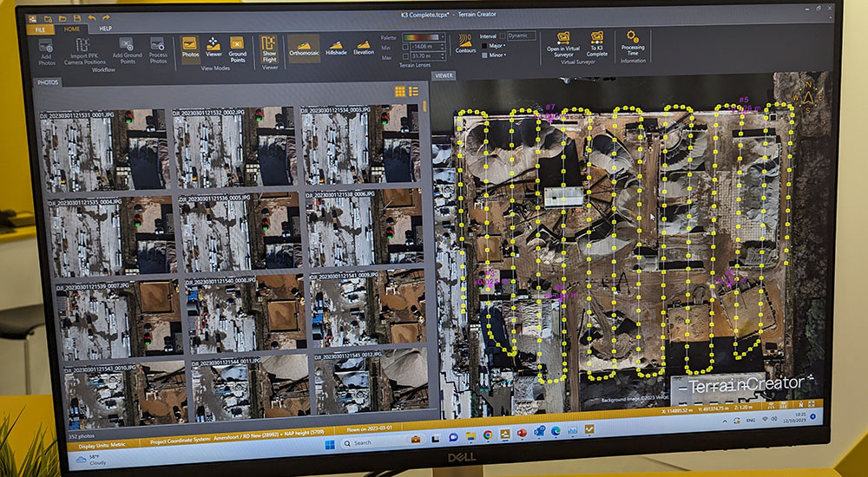
Task: Select photo DJI_20230301121540_0008.JPG
Action: click(x=246, y=314)
